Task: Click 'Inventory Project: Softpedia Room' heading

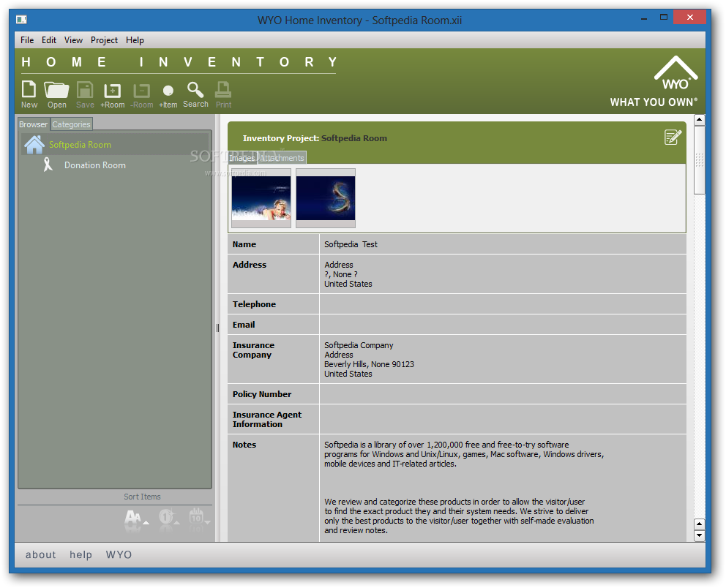Action: point(315,138)
